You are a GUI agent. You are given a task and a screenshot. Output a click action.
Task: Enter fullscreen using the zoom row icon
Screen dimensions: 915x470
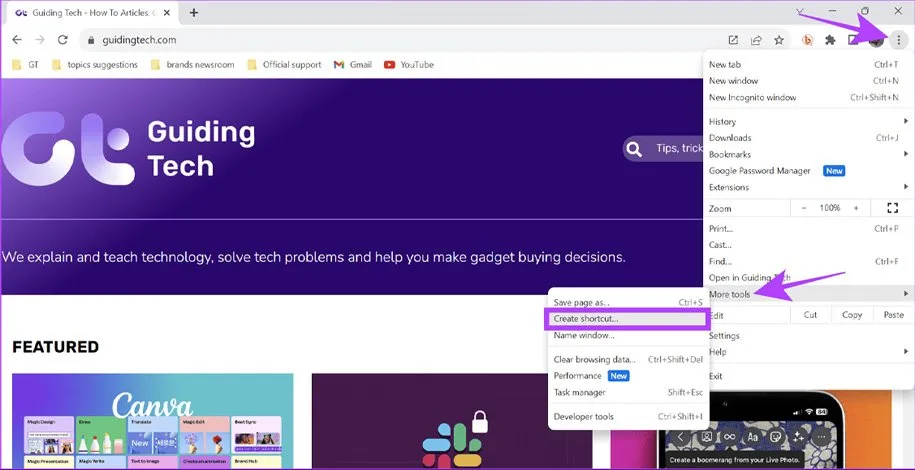click(x=892, y=208)
